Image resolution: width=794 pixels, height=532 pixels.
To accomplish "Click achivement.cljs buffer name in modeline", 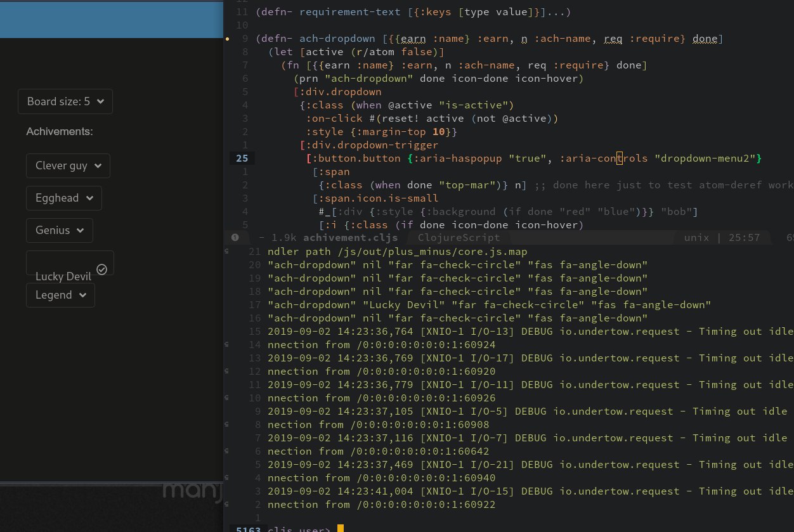I will pos(351,238).
